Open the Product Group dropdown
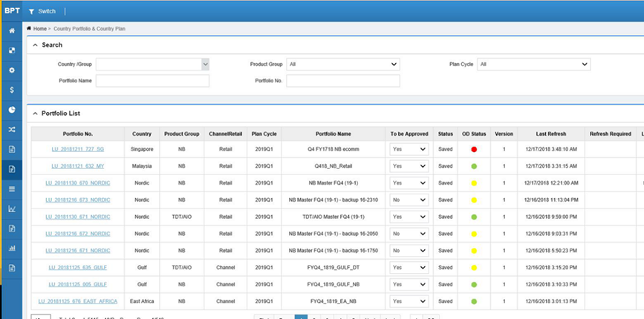Viewport: 644px width, 319px height. point(343,65)
